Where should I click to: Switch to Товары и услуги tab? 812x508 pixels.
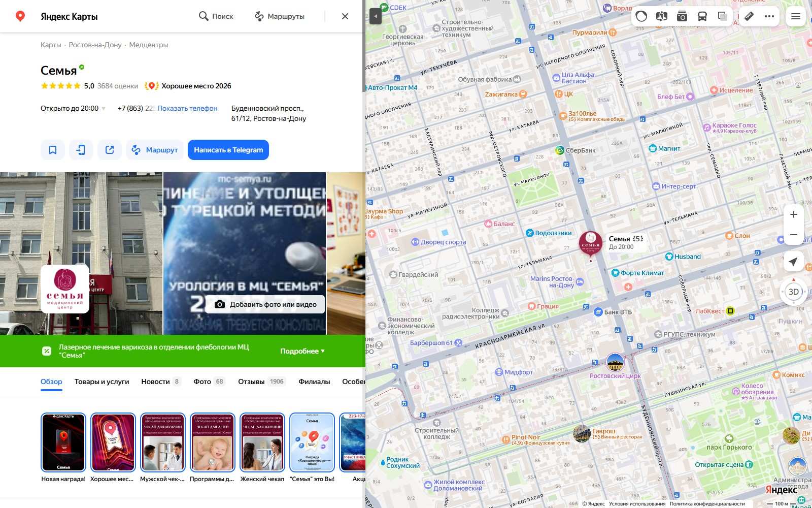point(101,382)
